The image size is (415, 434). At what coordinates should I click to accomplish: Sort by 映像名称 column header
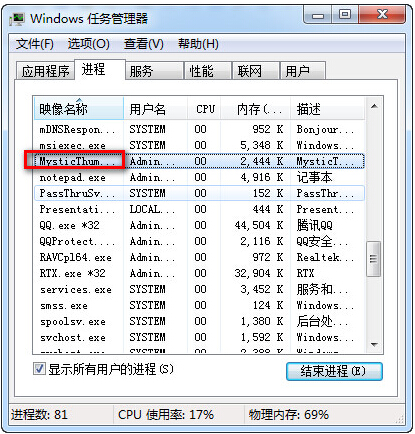[79, 109]
